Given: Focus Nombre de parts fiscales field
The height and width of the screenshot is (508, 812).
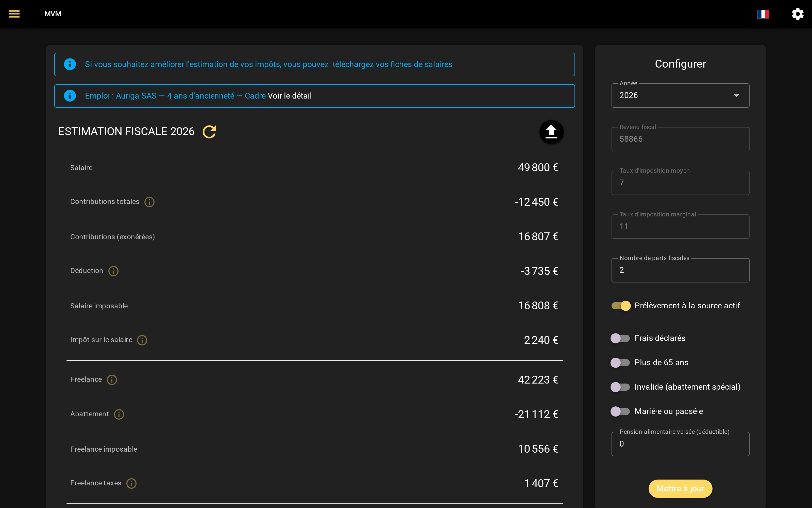Looking at the screenshot, I should pos(680,271).
